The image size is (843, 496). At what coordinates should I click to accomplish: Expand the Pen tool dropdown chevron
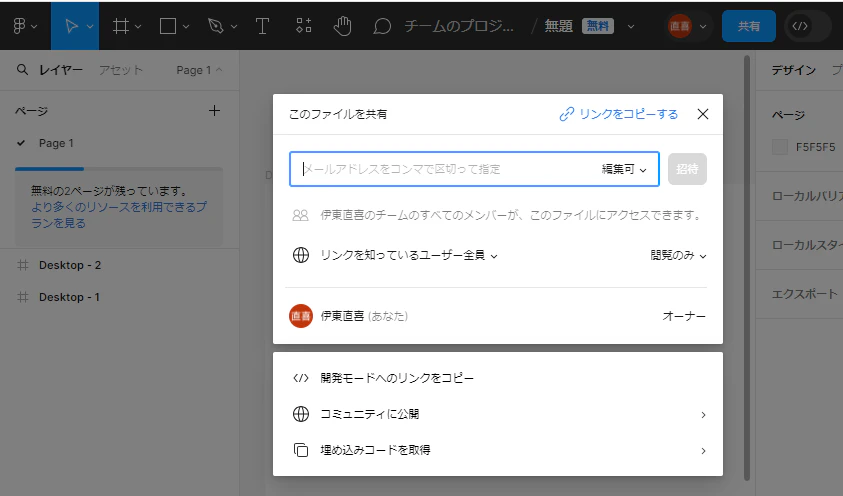coord(234,26)
